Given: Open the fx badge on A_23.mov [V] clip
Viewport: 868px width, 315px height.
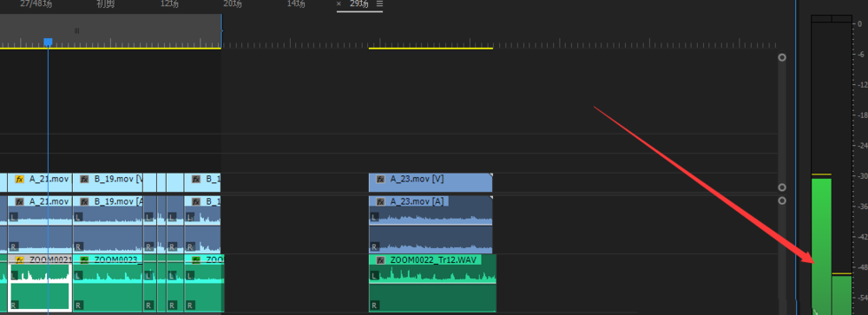Looking at the screenshot, I should click(381, 180).
